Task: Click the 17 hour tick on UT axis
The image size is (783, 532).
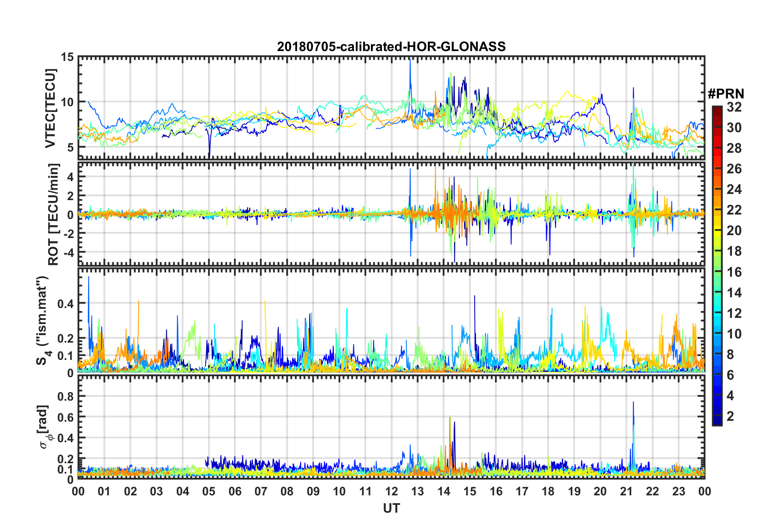Action: (522, 491)
